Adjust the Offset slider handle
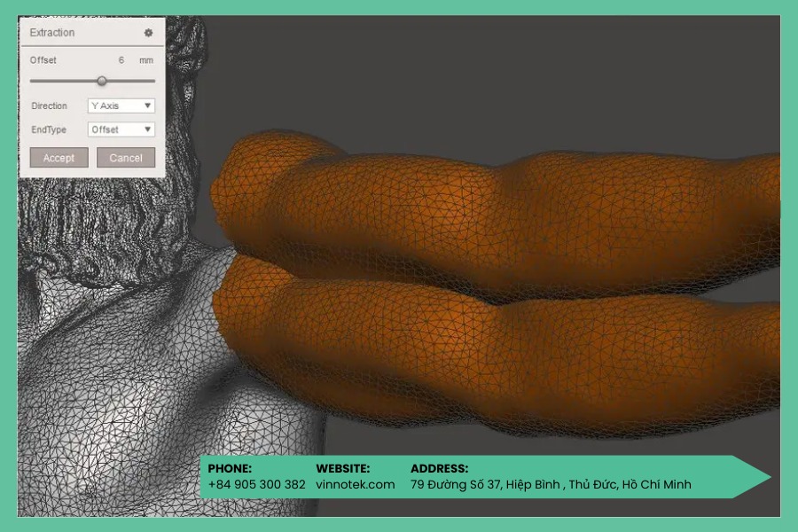 tap(102, 81)
